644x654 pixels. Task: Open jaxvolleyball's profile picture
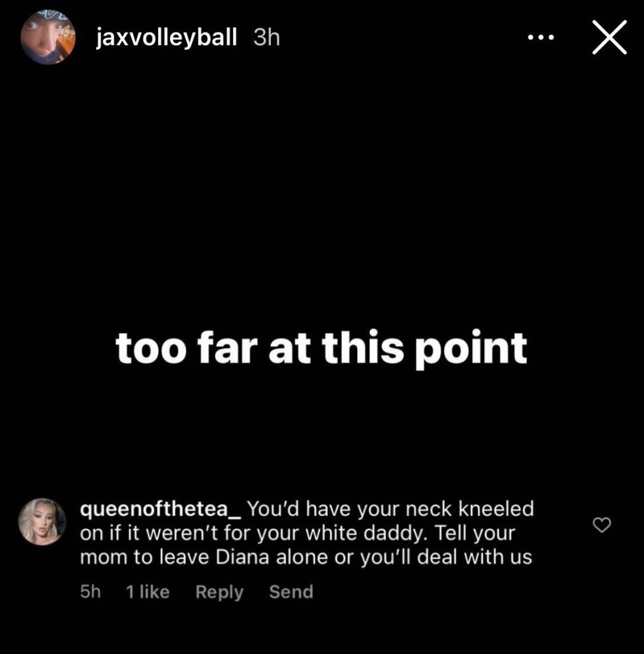[x=48, y=38]
